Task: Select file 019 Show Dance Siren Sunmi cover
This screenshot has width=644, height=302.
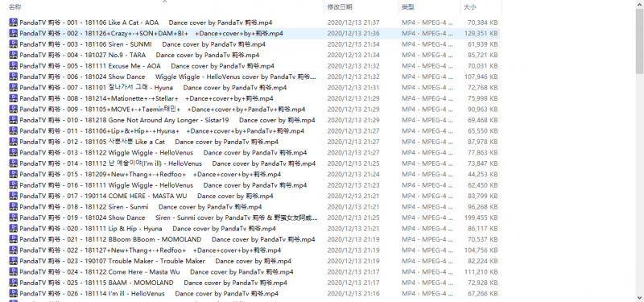Action: click(x=254, y=217)
